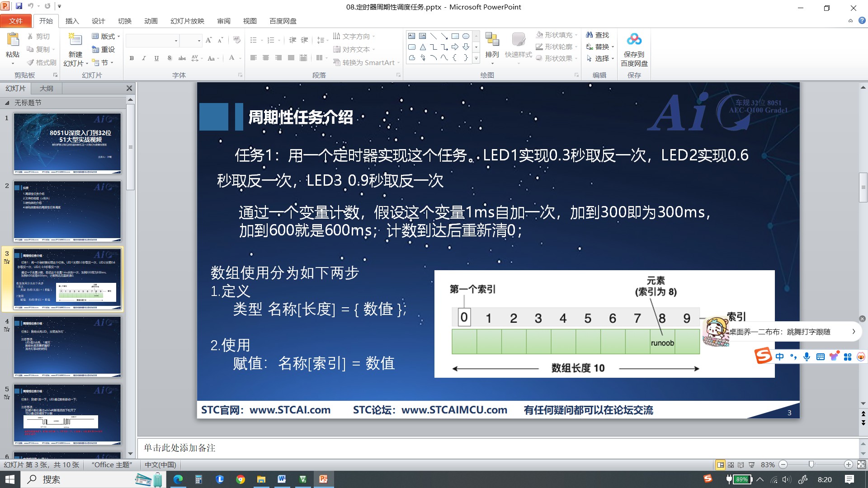Toggle italic formatting
Image resolution: width=868 pixels, height=488 pixels.
(144, 58)
